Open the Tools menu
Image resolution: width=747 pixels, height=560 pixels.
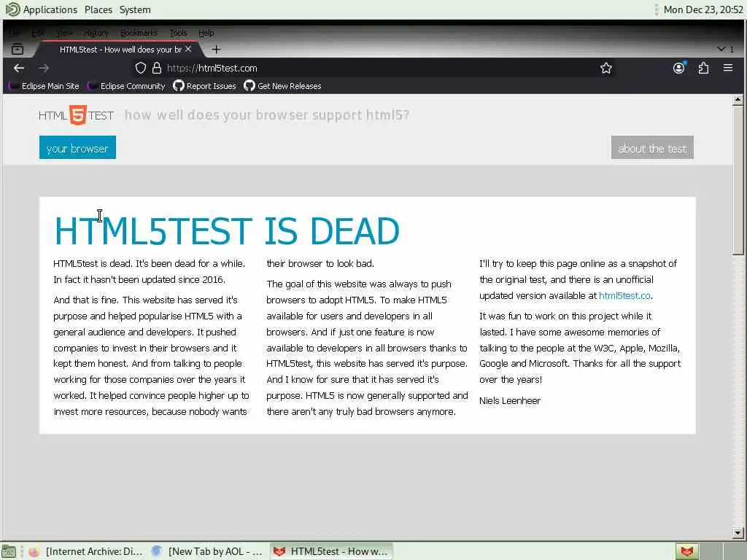(178, 33)
